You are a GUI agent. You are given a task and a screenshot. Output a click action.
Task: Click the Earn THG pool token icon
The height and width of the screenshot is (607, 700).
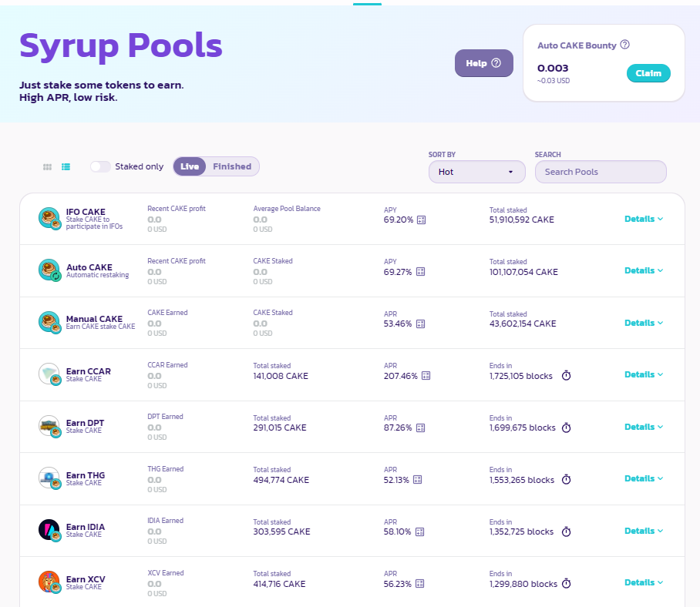tap(49, 478)
